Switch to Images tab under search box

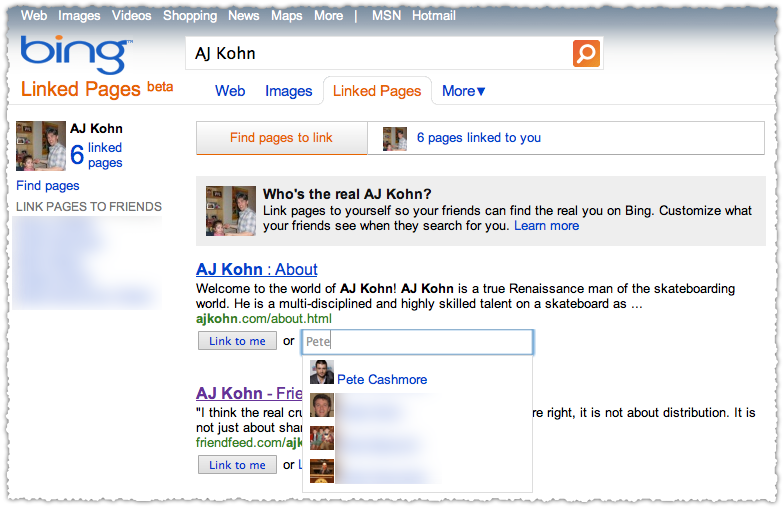pyautogui.click(x=288, y=91)
